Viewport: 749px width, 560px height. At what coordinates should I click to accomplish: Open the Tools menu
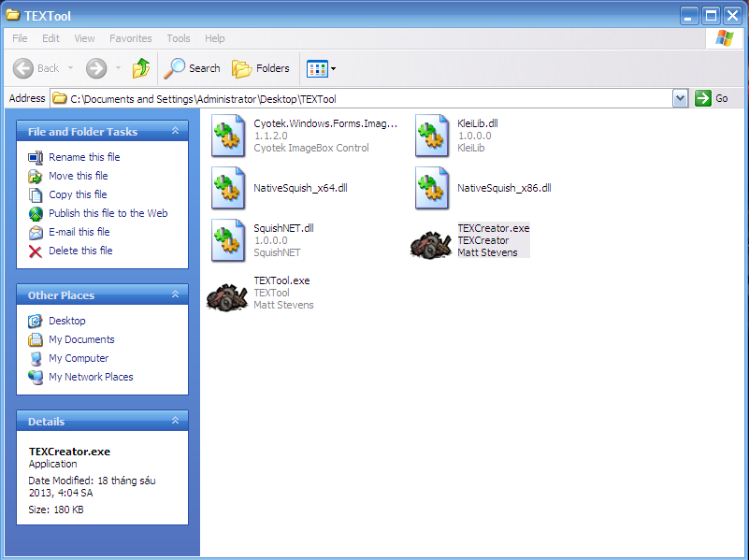click(178, 38)
